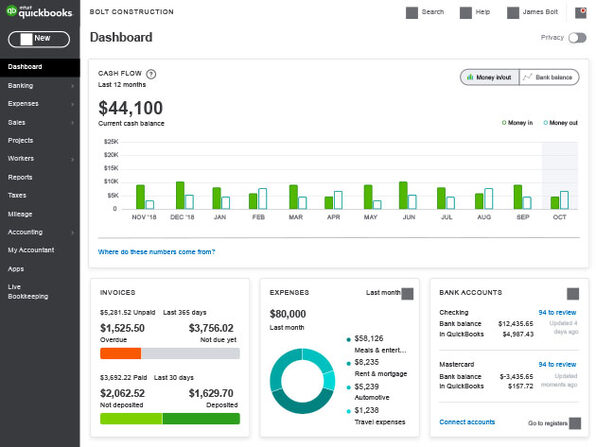This screenshot has height=447, width=596.
Task: Click the orange Overdue invoices bar
Action: point(120,353)
